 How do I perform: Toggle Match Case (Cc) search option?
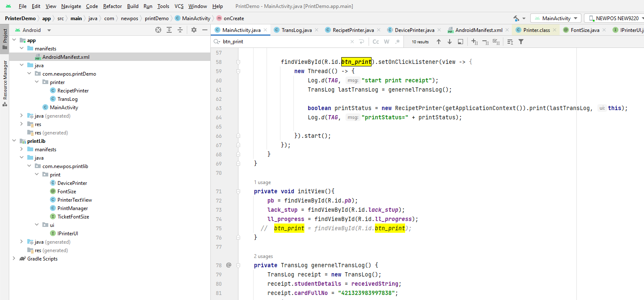[x=376, y=42]
